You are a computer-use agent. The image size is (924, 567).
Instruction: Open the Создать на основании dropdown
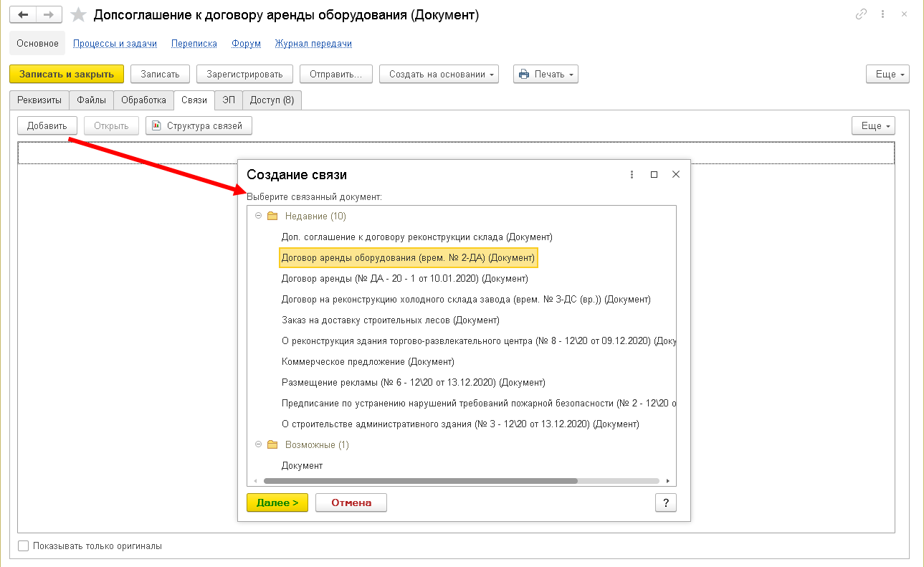point(439,74)
